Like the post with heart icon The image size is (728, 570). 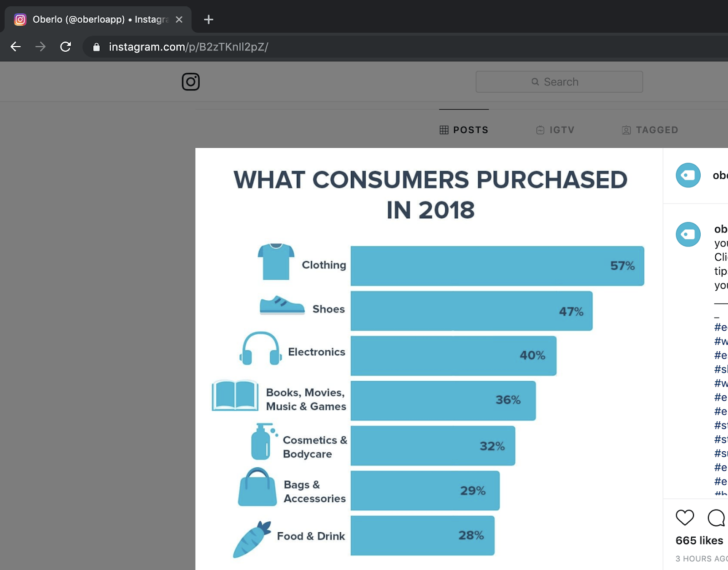click(685, 517)
